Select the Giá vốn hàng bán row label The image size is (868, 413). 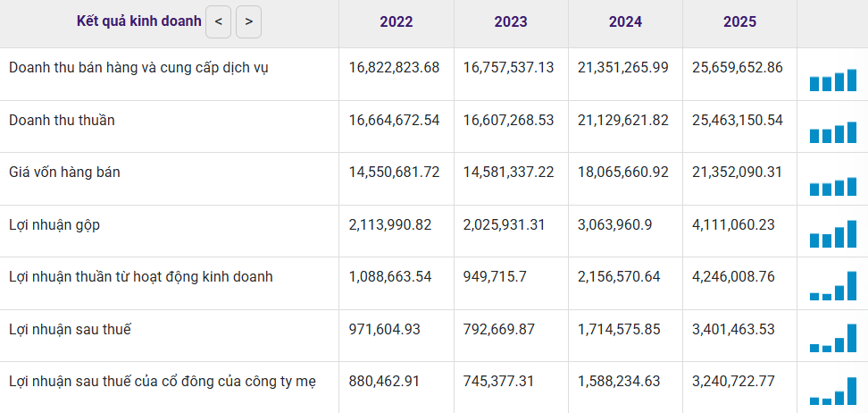[64, 172]
